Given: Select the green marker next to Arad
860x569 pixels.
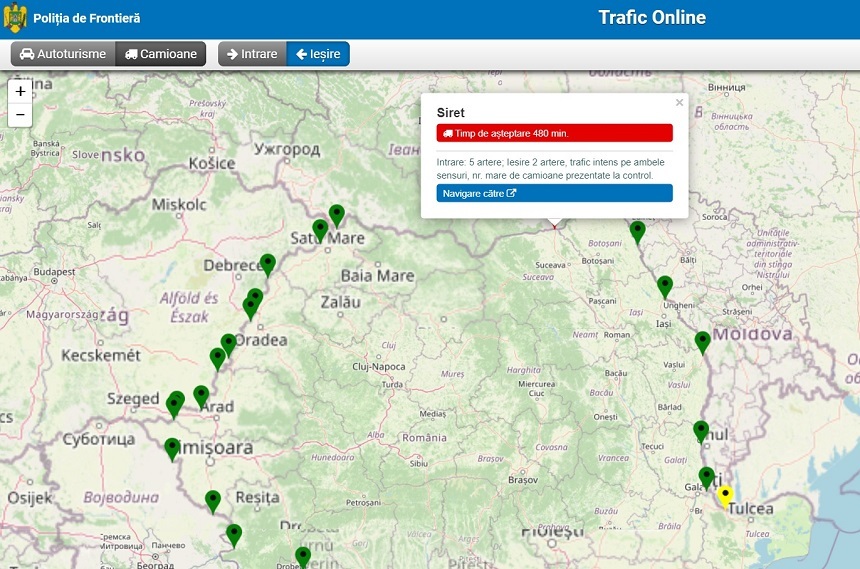Looking at the screenshot, I should [201, 395].
